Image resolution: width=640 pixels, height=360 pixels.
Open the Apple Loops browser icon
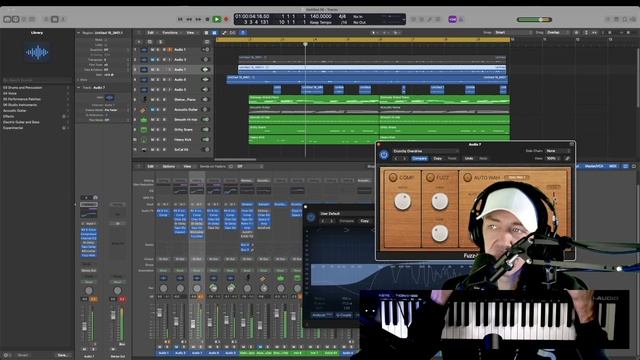624,19
